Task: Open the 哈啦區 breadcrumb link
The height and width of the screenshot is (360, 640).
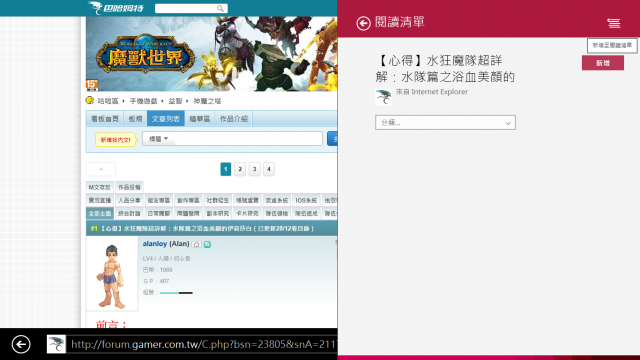Action: coord(108,101)
